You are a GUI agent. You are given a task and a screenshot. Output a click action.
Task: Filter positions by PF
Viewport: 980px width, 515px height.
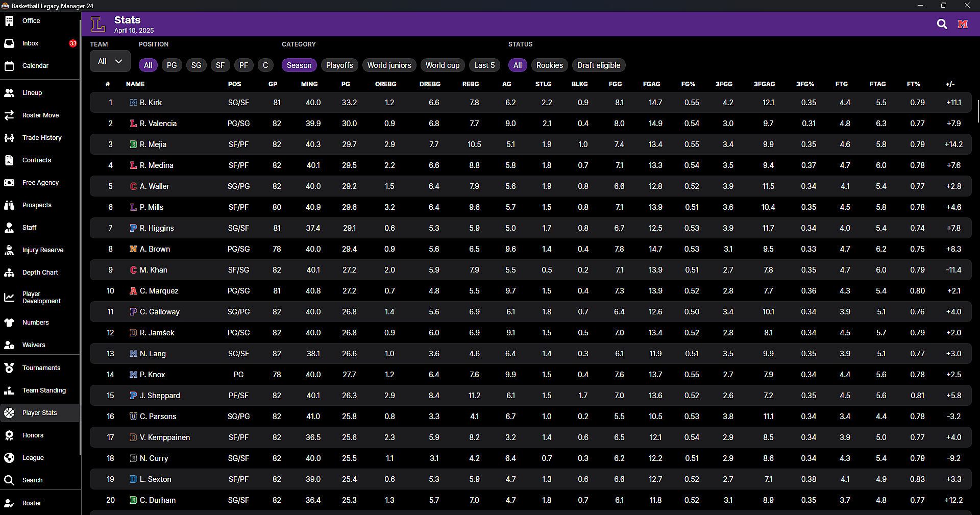pos(243,65)
